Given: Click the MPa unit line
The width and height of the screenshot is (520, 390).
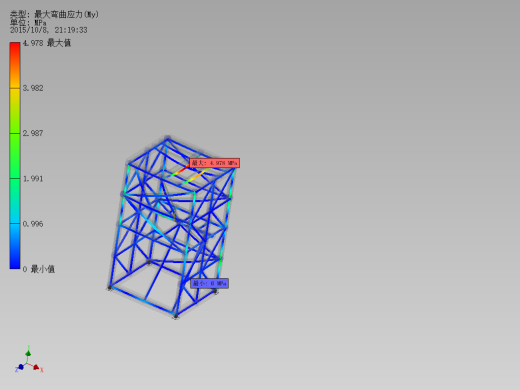Looking at the screenshot, I should 28,23.
